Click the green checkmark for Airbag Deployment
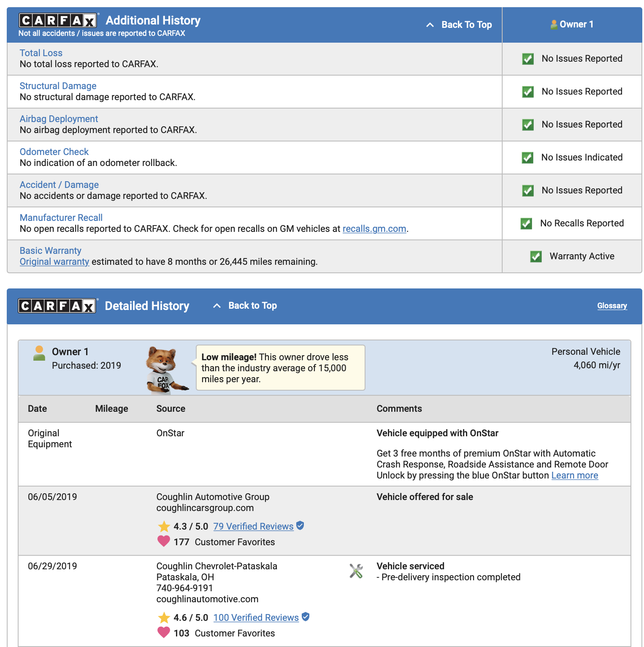The width and height of the screenshot is (644, 647). (x=528, y=125)
